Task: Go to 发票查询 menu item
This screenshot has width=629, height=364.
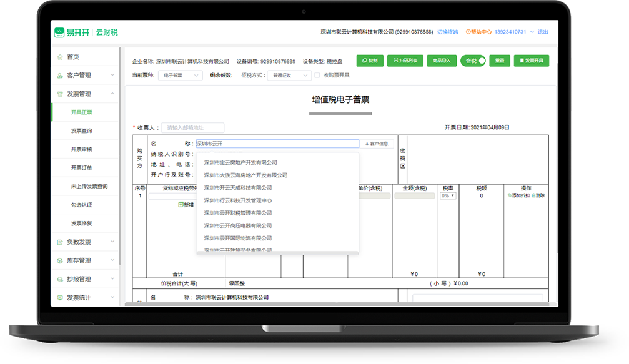Action: click(85, 130)
